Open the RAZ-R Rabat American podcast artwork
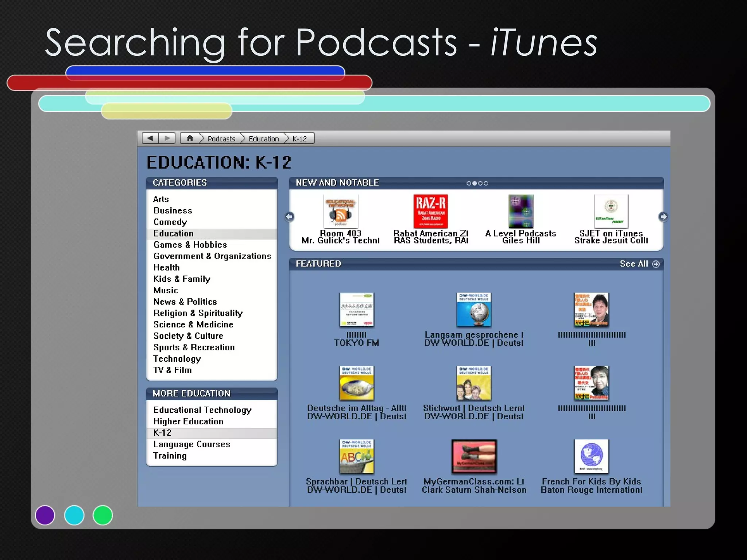Screen dimensions: 747x560 [x=431, y=211]
